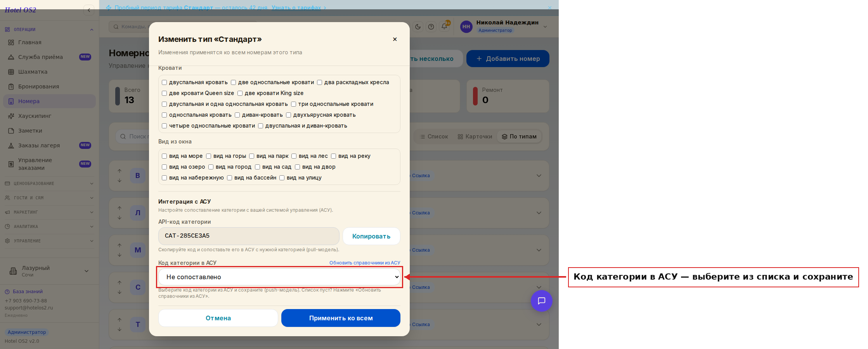Open Хаускипинг in the sidebar
The height and width of the screenshot is (349, 868).
[x=49, y=116]
